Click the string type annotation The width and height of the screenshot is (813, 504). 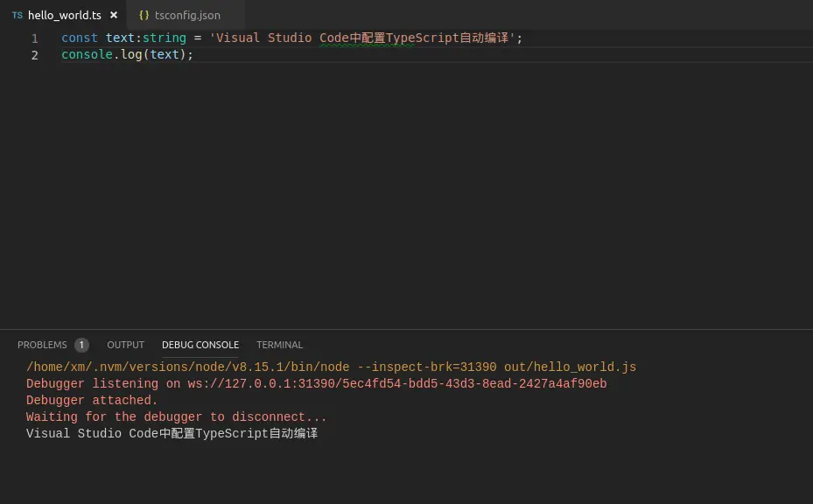(165, 38)
